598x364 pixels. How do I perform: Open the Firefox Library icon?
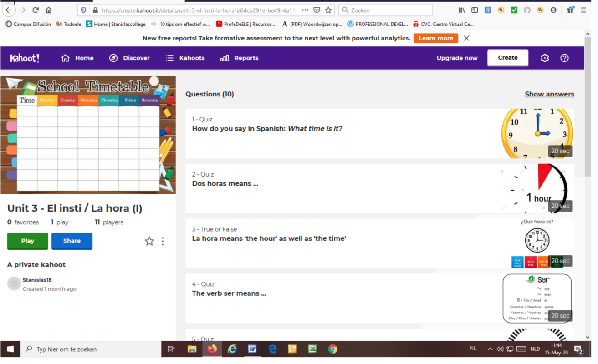click(462, 10)
